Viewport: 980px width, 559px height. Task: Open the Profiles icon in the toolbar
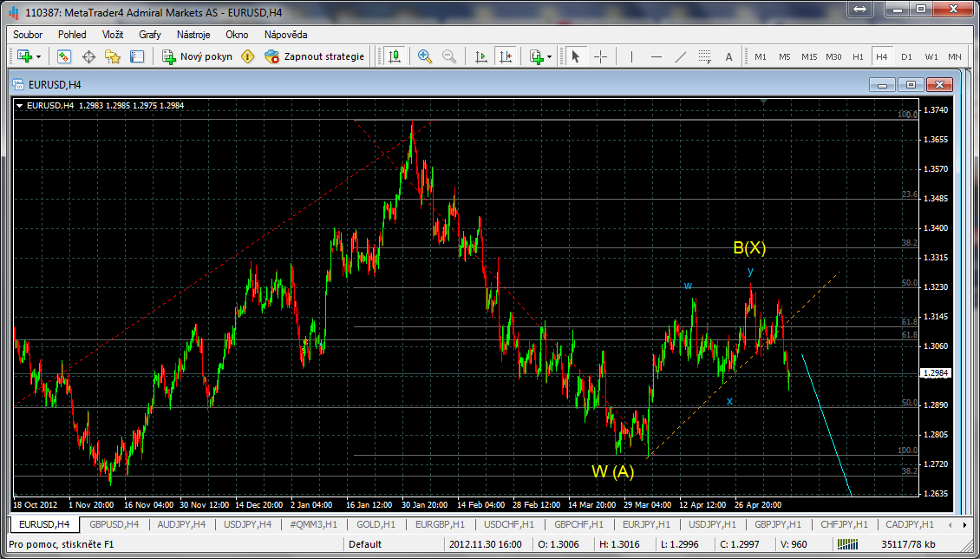pos(64,56)
